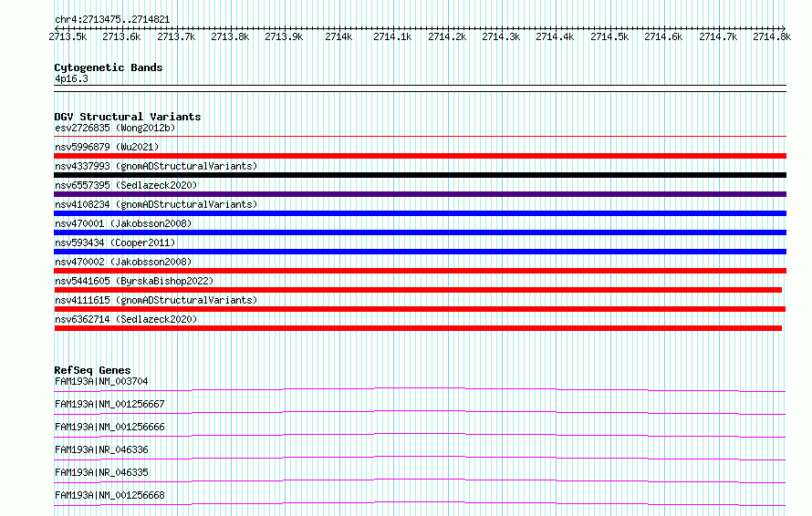Screen dimensions: 812x516
Task: Open variant esv2726835 (Wong2012b) label
Action: click(x=115, y=128)
